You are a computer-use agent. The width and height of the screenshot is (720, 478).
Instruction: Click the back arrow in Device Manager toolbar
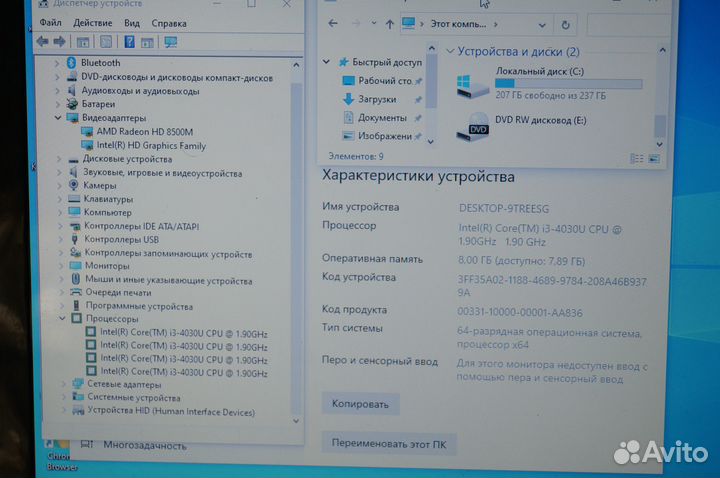pyautogui.click(x=42, y=42)
